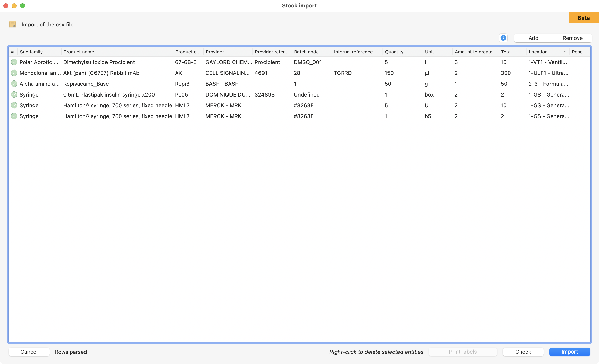Click the RopiB product code cell
The height and width of the screenshot is (364, 599).
click(x=182, y=84)
